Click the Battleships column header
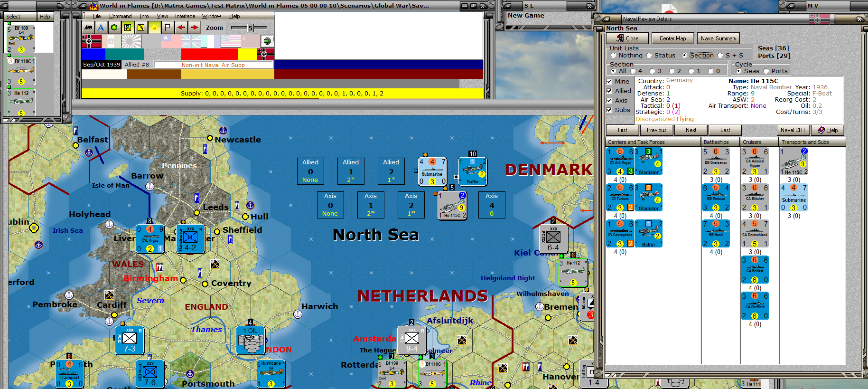 click(x=720, y=142)
